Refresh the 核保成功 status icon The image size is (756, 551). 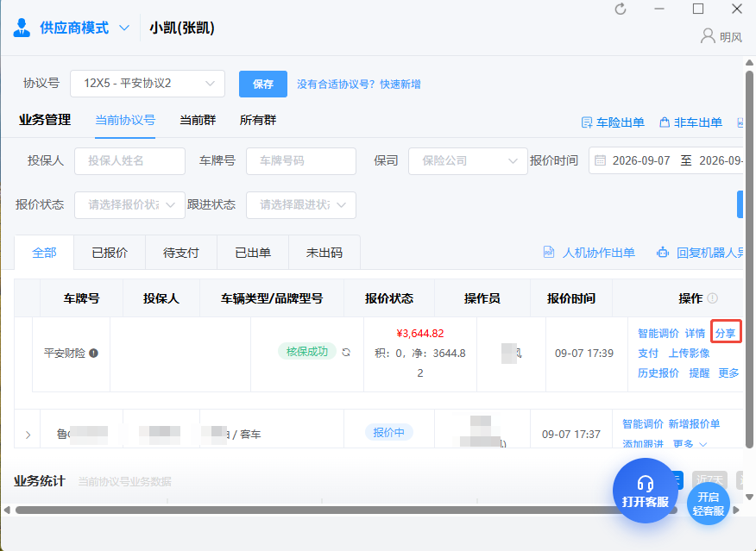346,352
